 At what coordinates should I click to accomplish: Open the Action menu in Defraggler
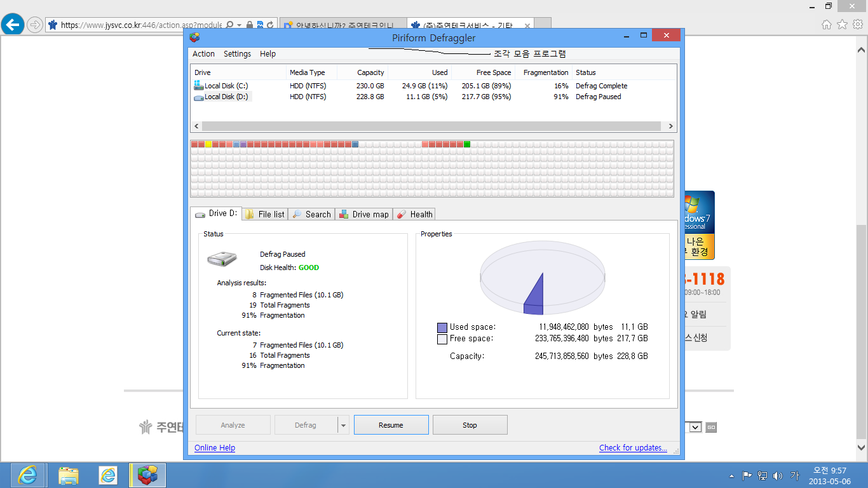click(x=203, y=54)
